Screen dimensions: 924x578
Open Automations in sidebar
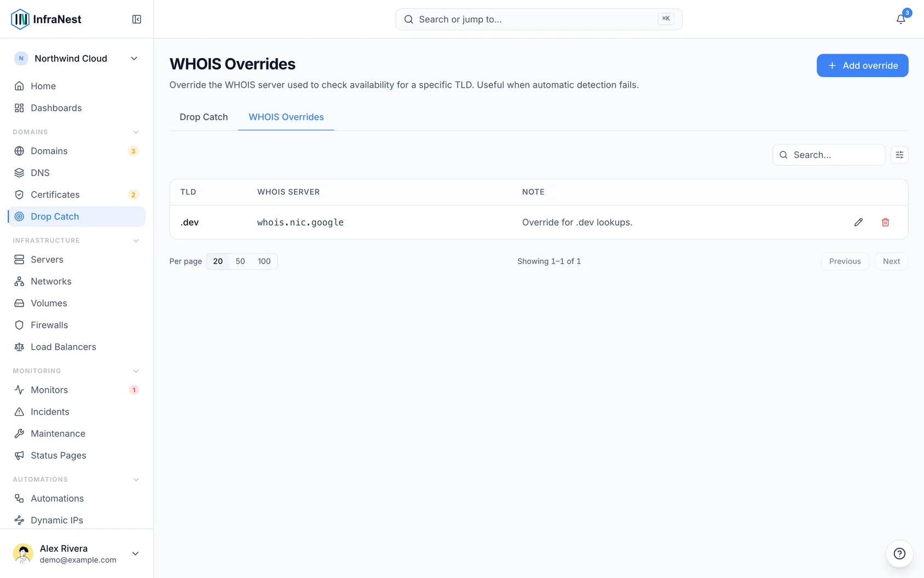point(77,498)
